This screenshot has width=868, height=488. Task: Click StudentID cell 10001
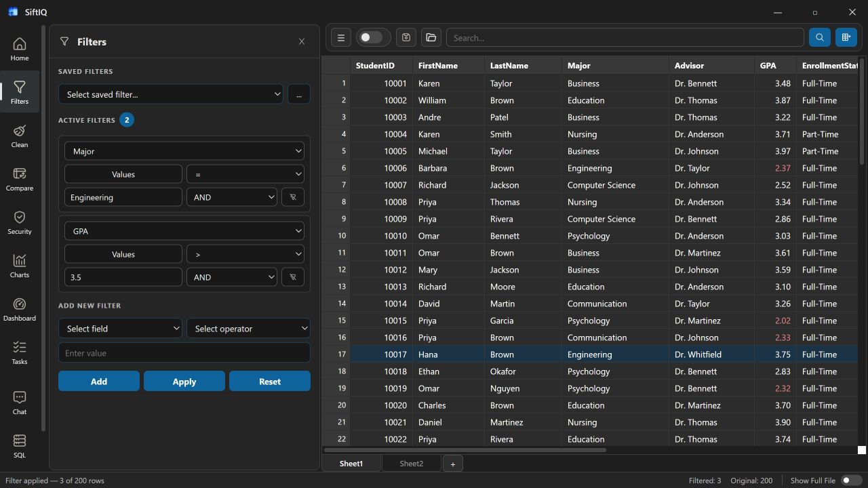point(382,83)
